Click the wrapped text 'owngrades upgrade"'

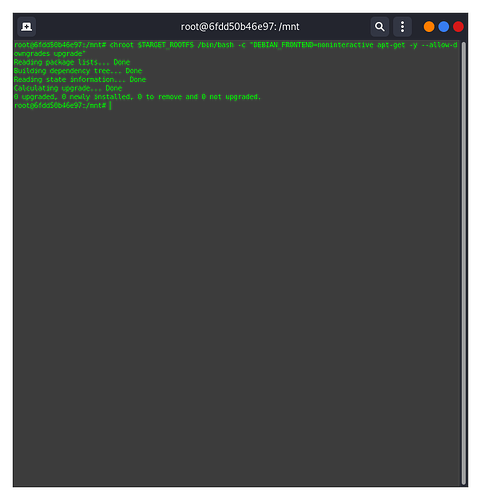pyautogui.click(x=50, y=54)
